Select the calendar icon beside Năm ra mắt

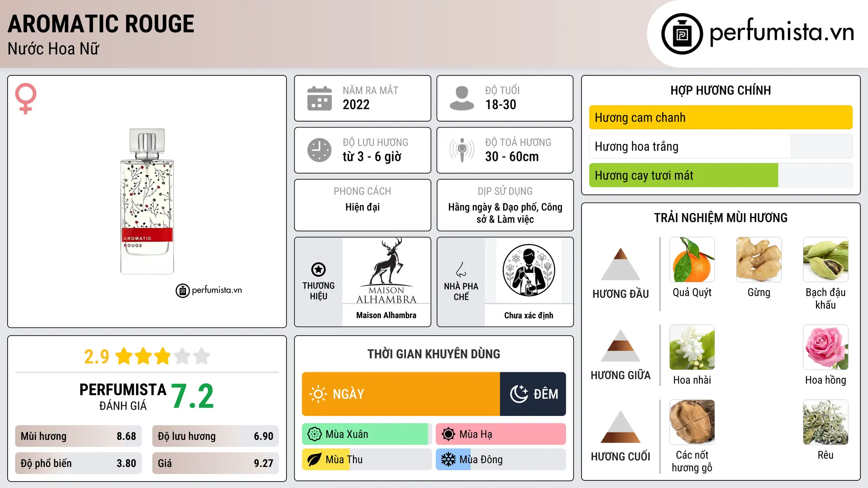(x=320, y=98)
